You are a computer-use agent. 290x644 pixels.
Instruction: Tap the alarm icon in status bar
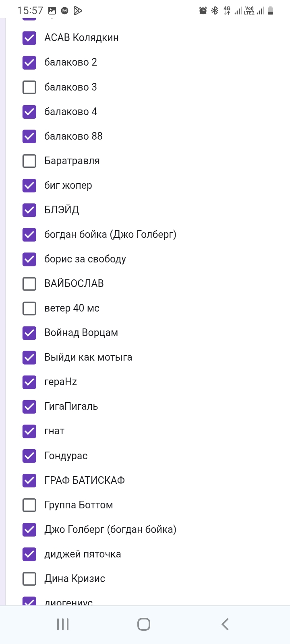(203, 10)
